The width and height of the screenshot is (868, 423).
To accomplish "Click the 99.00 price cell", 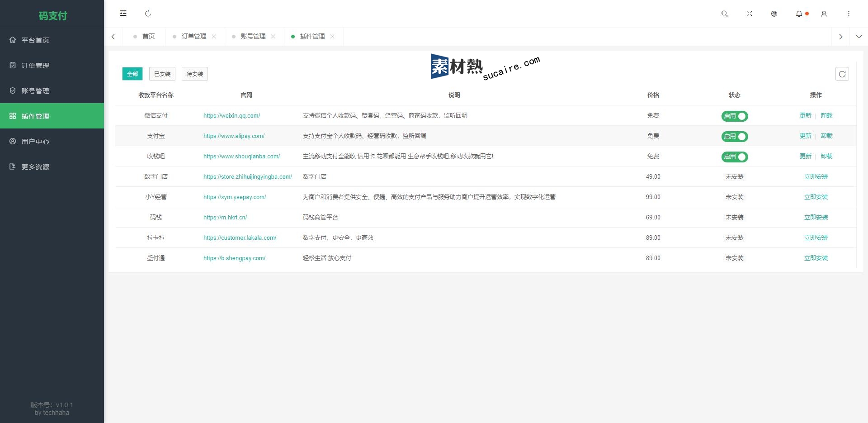I will [x=653, y=197].
